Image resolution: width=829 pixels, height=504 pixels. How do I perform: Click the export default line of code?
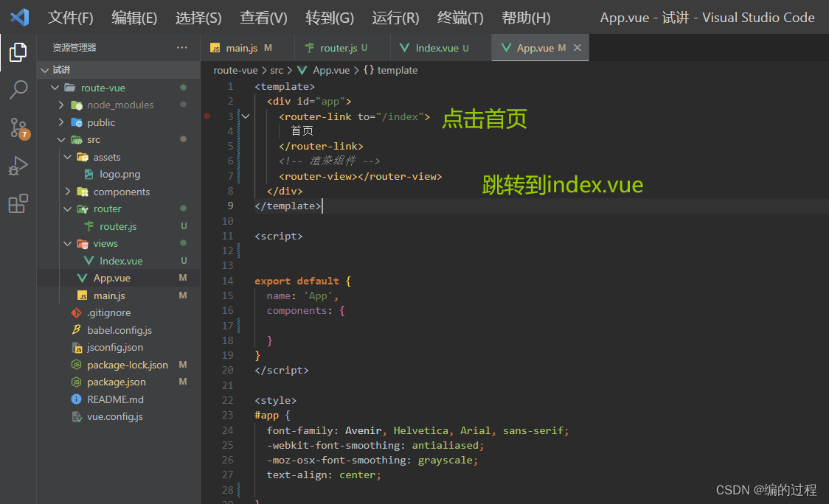pos(302,281)
